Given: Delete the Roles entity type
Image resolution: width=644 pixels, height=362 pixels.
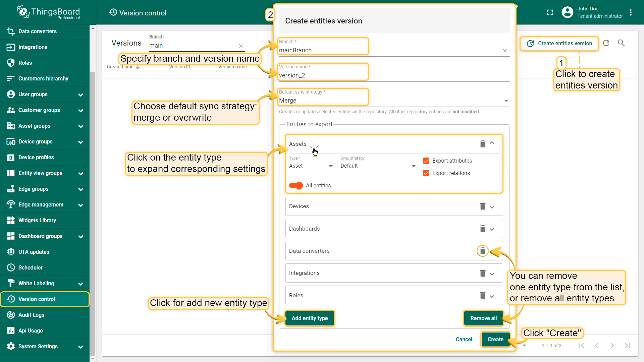Looking at the screenshot, I should pyautogui.click(x=483, y=295).
